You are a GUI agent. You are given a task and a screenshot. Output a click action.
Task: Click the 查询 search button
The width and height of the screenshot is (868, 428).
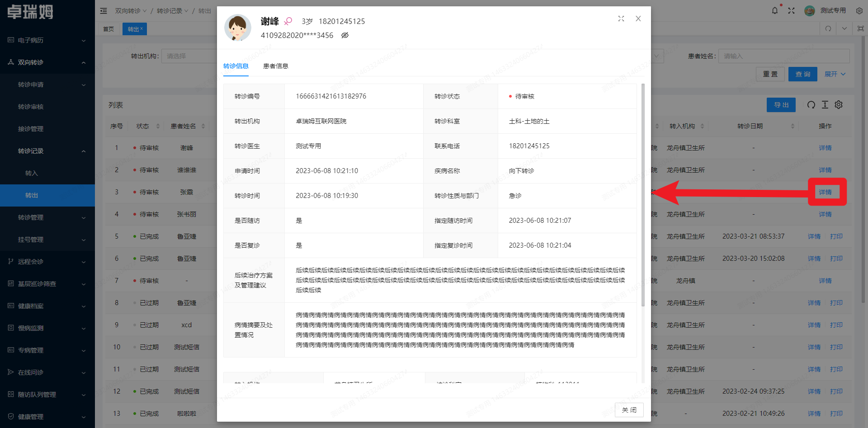click(x=802, y=74)
